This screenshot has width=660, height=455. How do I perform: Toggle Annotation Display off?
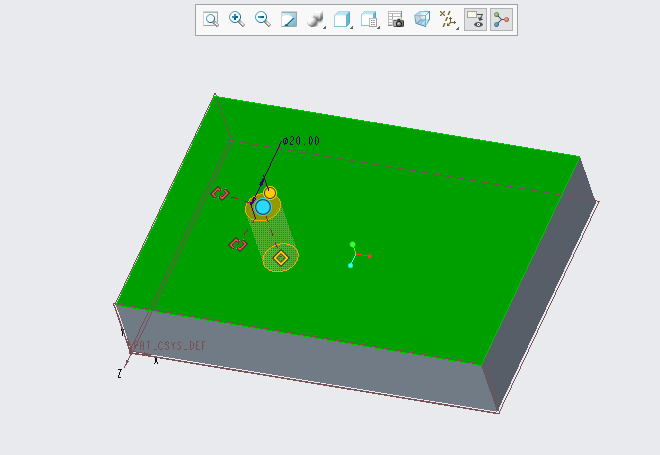pyautogui.click(x=476, y=19)
